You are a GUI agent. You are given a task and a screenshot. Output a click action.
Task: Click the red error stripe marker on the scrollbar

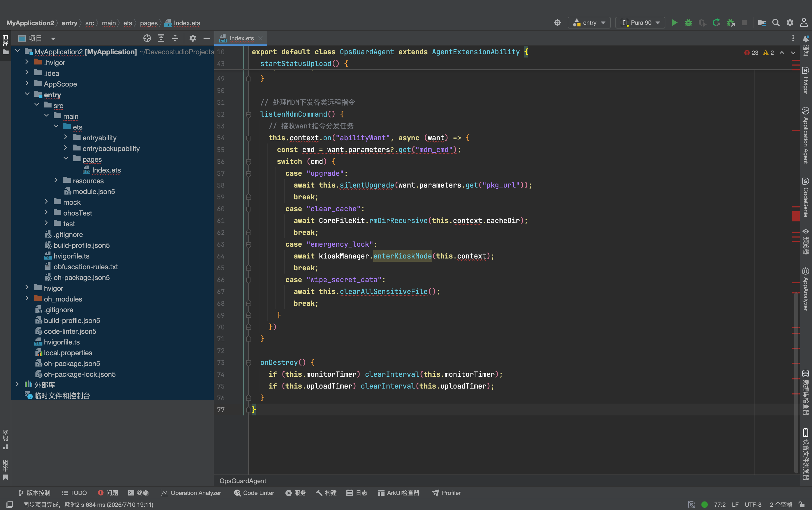coord(795,216)
